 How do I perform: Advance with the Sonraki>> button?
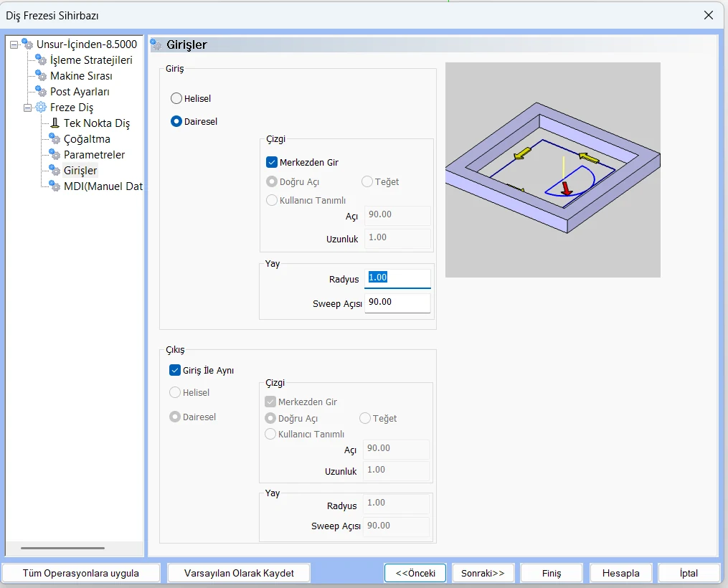tap(483, 573)
